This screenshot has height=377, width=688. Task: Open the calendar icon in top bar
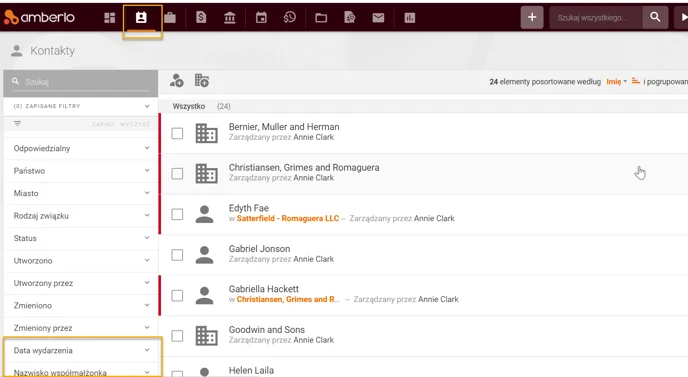coord(261,18)
